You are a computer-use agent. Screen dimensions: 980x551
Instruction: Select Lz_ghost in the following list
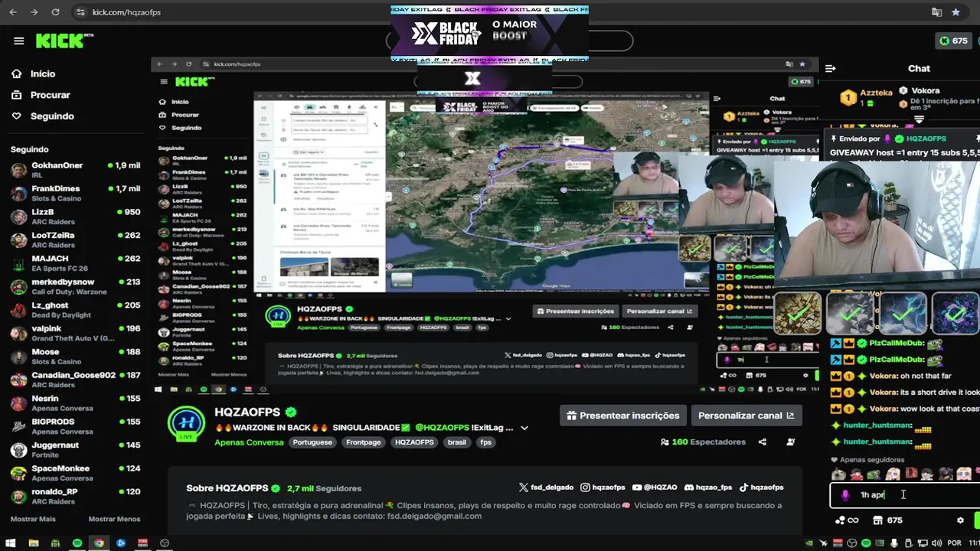pos(75,310)
